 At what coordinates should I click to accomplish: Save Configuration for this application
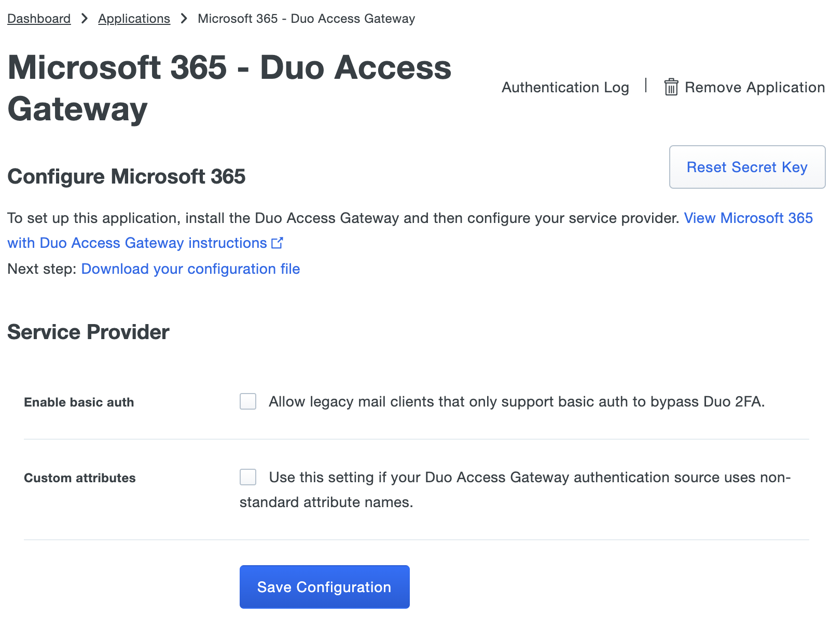324,586
